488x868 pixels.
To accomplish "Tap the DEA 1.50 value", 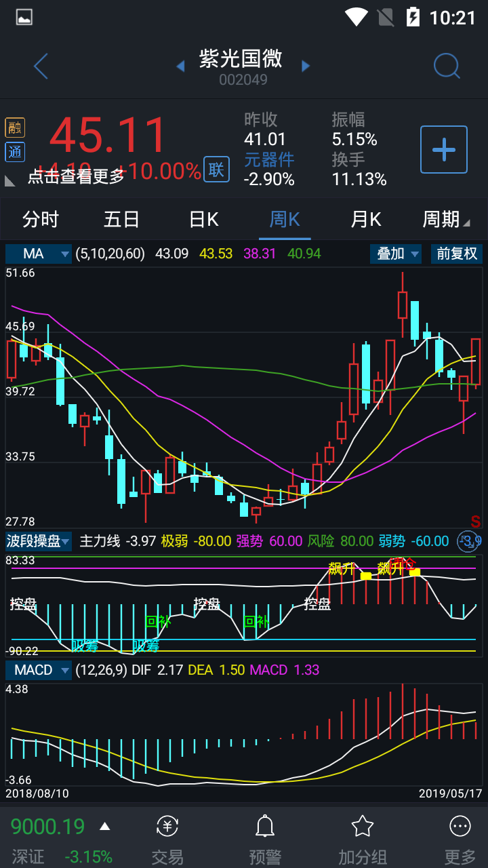I will tap(216, 670).
